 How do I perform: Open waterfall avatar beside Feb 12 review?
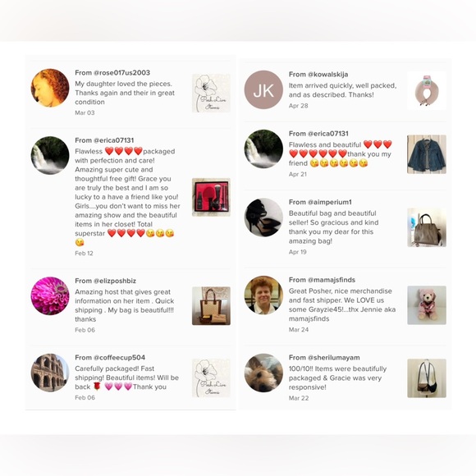pos(50,155)
